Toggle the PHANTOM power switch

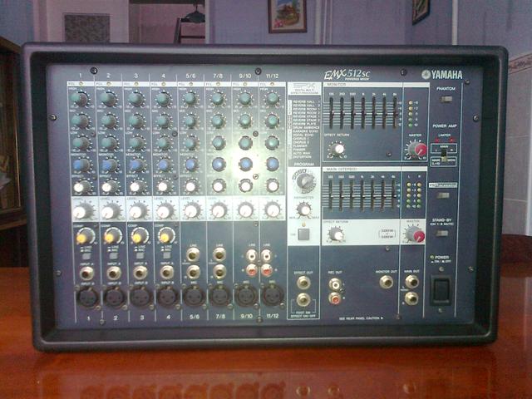(x=446, y=99)
